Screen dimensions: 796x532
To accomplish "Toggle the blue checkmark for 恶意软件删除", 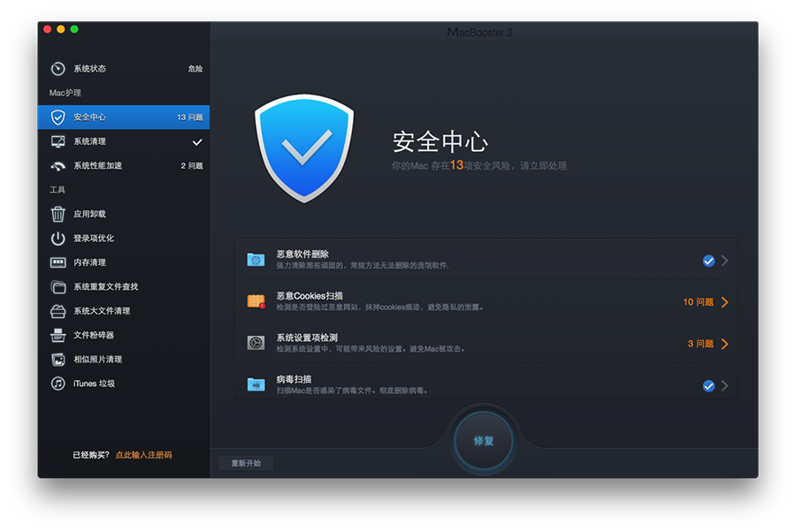I will coord(708,261).
